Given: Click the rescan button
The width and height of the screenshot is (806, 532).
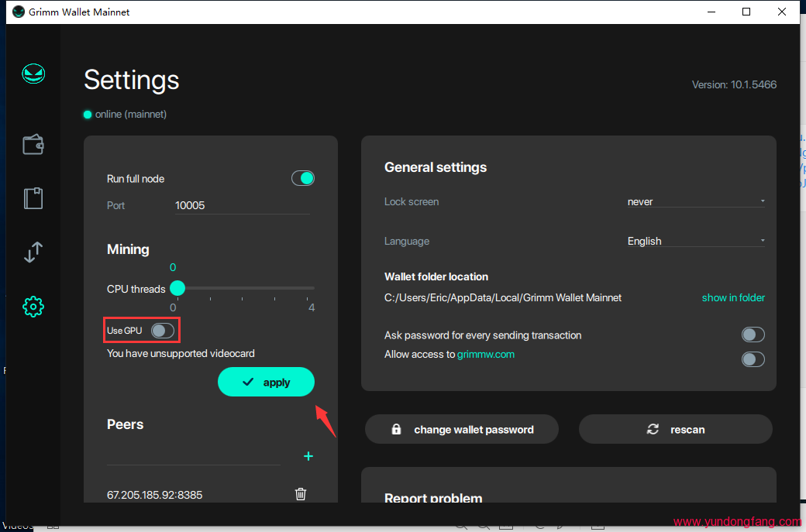Looking at the screenshot, I should pos(676,429).
